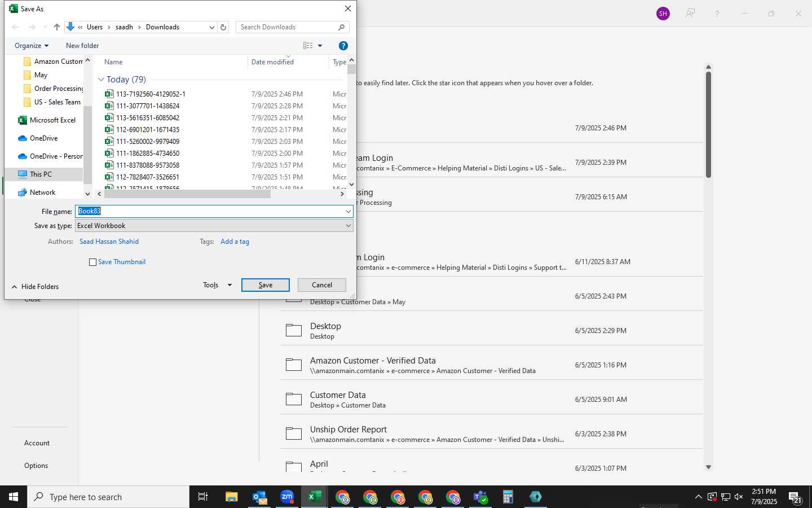Viewport: 812px width, 508px height.
Task: Click the Back arrow in Save As dialog
Action: (x=15, y=27)
